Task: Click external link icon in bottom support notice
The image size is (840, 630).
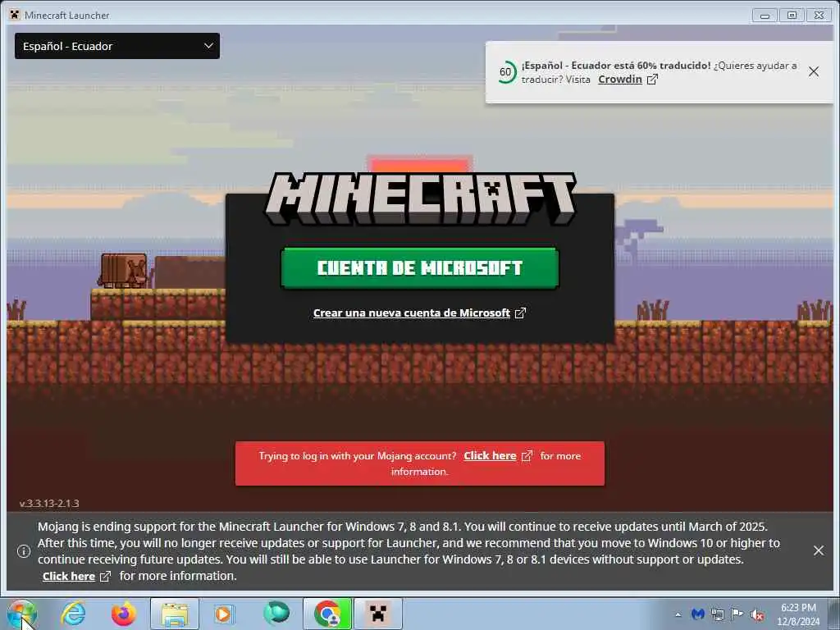Action: tap(106, 577)
